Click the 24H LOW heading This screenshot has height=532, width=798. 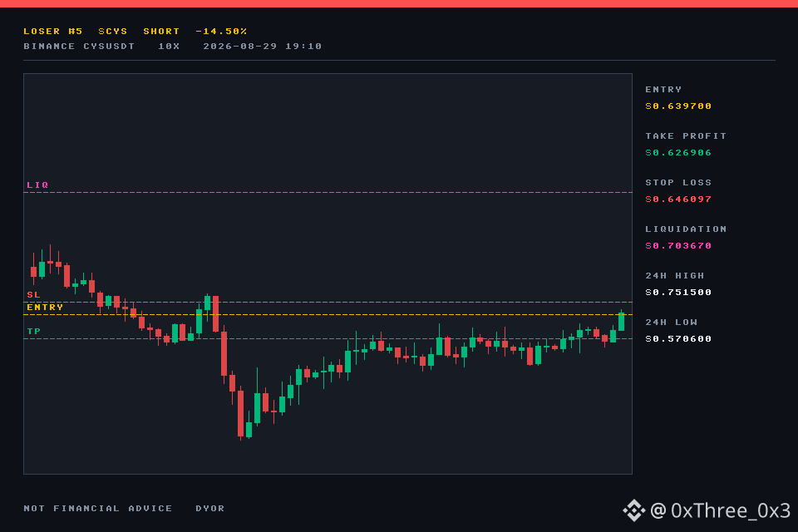pos(672,323)
